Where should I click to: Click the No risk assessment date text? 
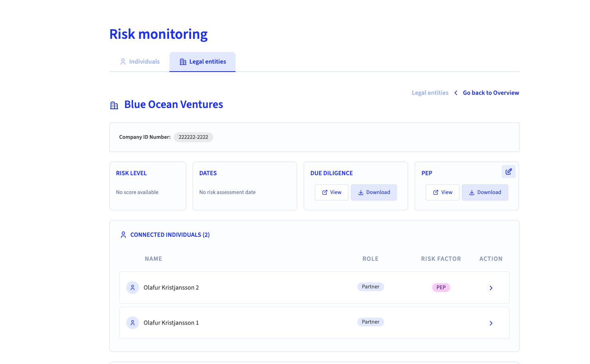[x=228, y=192]
